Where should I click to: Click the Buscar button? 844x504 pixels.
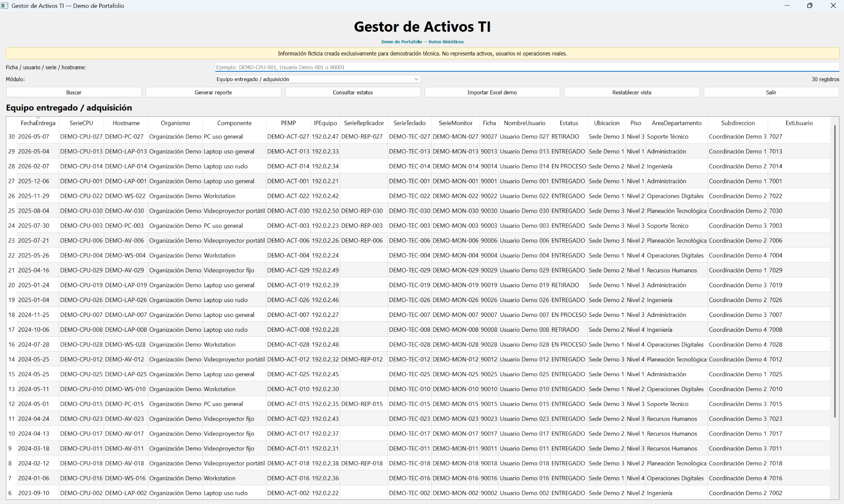(74, 92)
